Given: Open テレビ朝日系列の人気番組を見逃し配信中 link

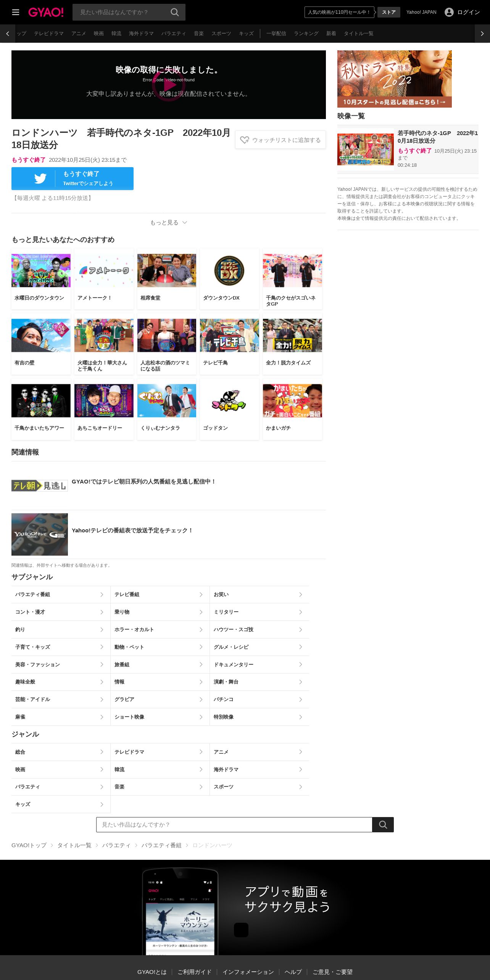Looking at the screenshot, I should coord(144,482).
